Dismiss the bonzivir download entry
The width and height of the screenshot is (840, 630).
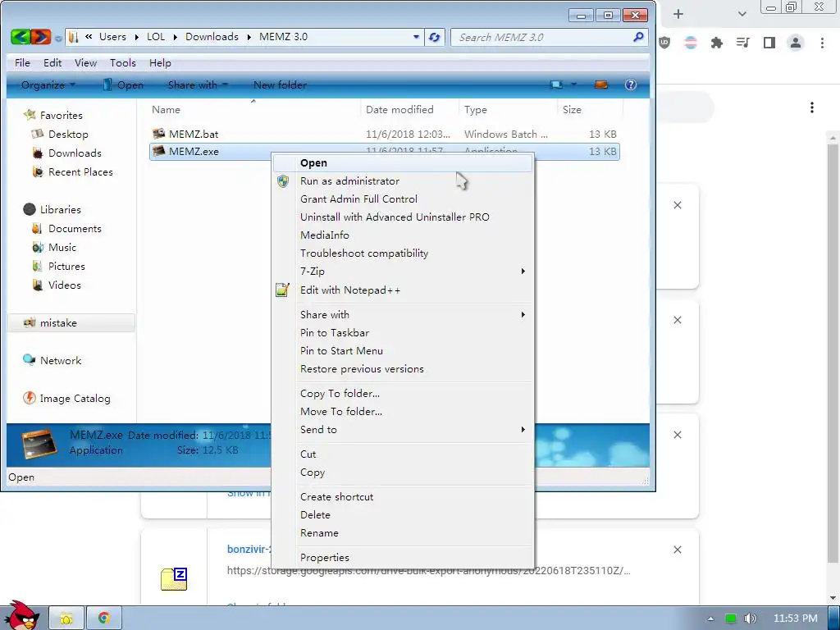pos(677,550)
